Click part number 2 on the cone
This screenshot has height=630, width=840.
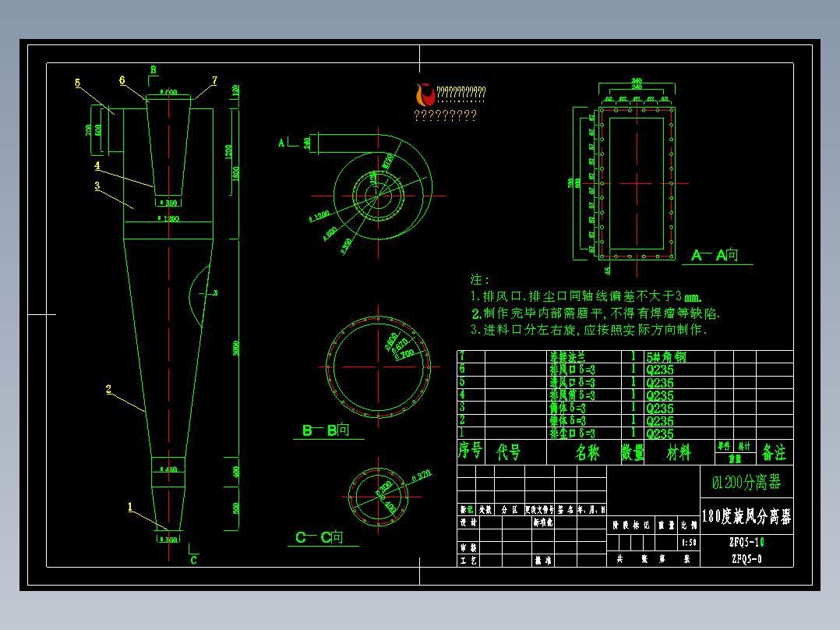pyautogui.click(x=109, y=389)
